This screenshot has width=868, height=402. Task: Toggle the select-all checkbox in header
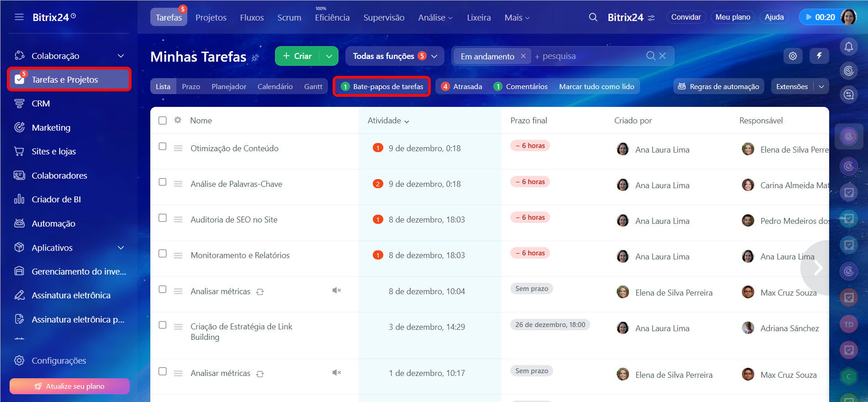click(163, 121)
